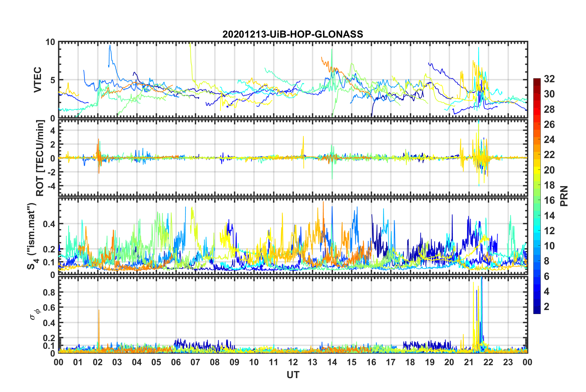Click the colorbar tick label 2
Image resolution: width=586 pixels, height=392 pixels.
pos(547,307)
